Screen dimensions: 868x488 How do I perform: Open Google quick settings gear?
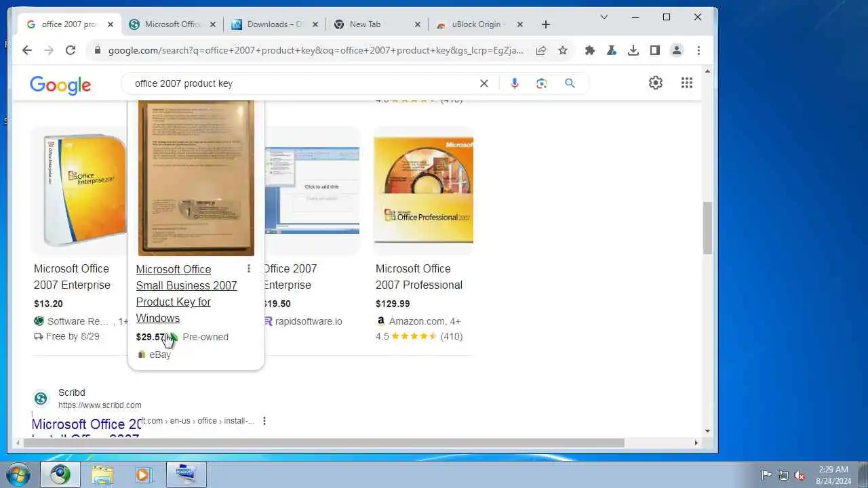pos(656,83)
